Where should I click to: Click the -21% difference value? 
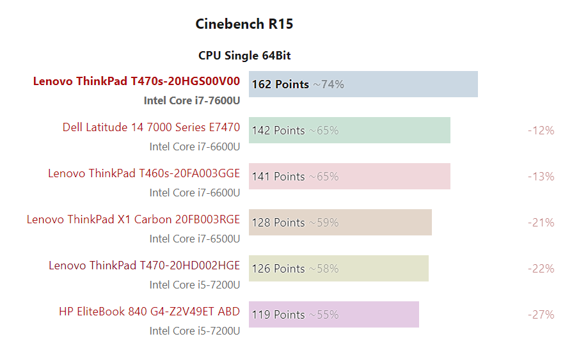pos(541,223)
